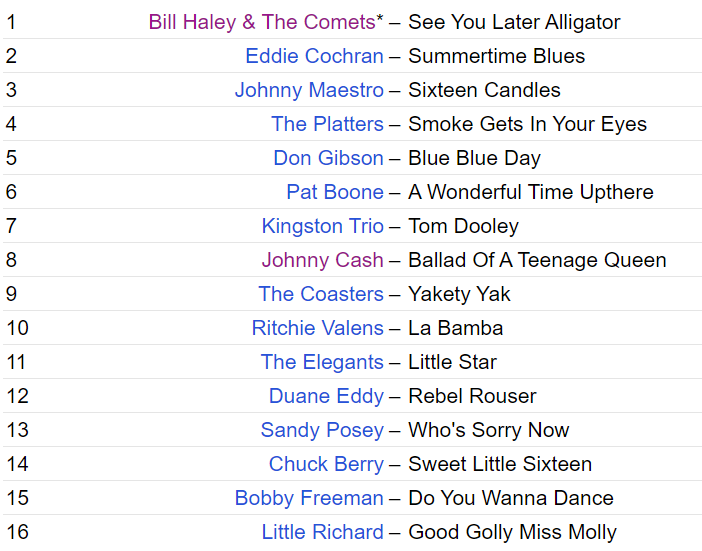Open the Sandy Posey link
702x551 pixels.
click(x=322, y=430)
